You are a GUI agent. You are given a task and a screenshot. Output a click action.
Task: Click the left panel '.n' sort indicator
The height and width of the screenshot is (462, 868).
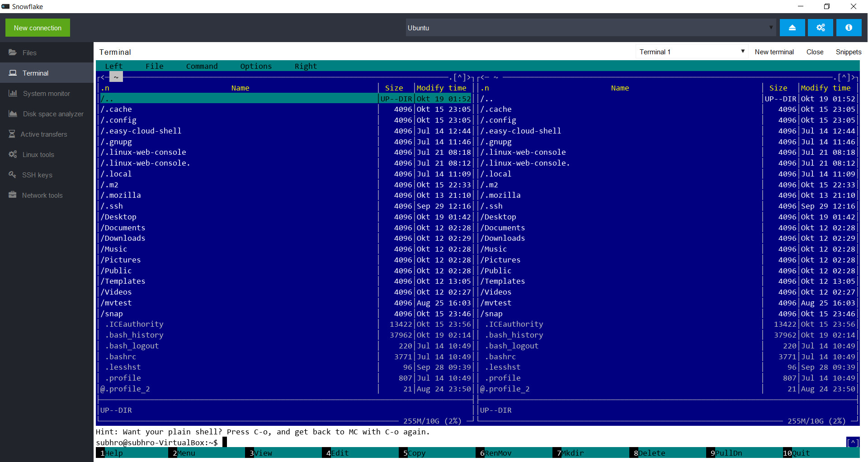coord(105,88)
